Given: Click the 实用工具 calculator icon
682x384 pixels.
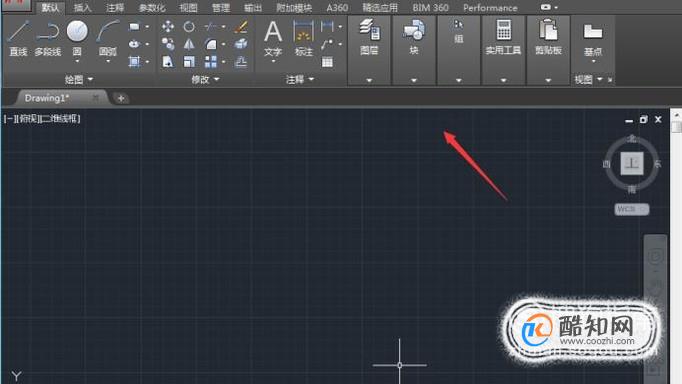Looking at the screenshot, I should click(x=503, y=30).
